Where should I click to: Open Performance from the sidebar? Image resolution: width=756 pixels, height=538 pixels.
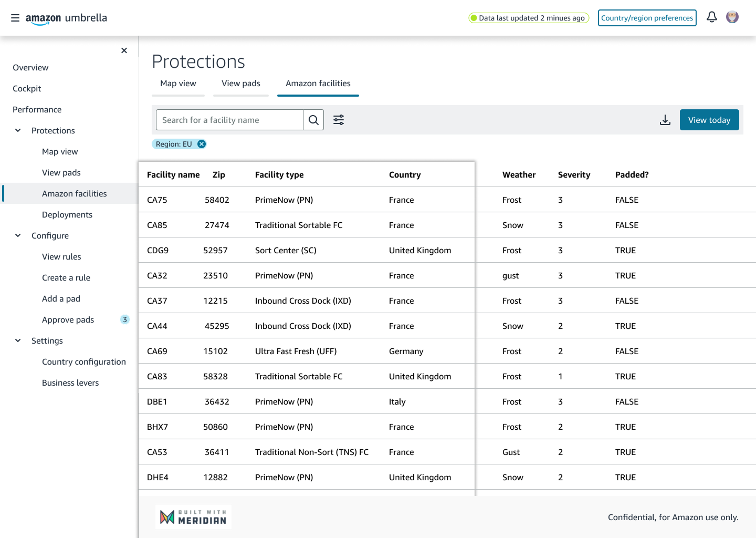[x=37, y=109]
